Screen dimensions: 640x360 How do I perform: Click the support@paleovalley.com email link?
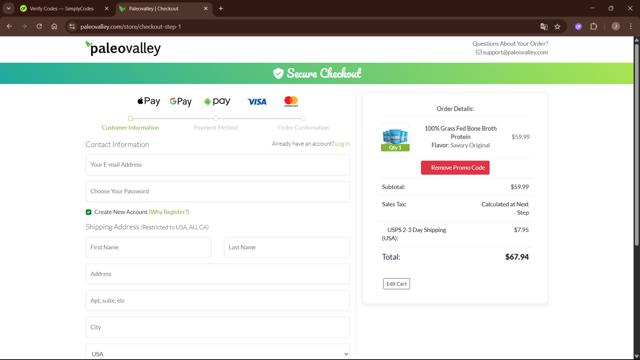coord(515,52)
